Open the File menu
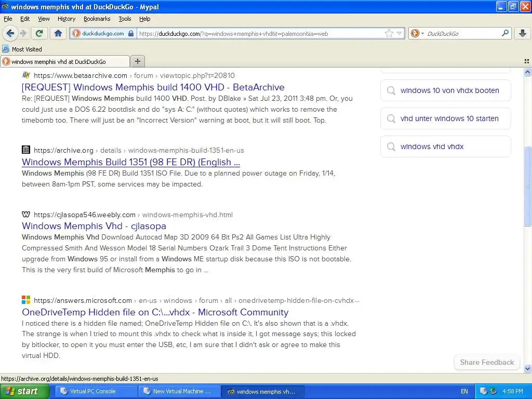 pyautogui.click(x=8, y=19)
